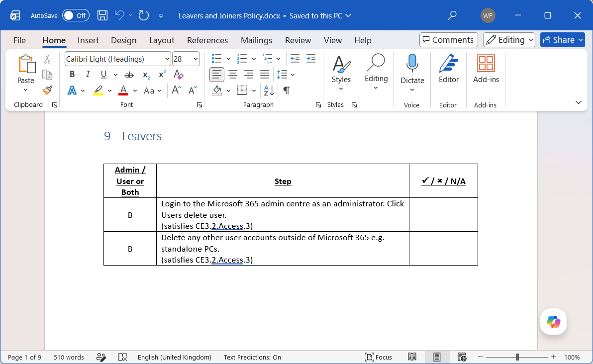593x364 pixels.
Task: Open the Editor proofing pane
Action: (449, 69)
